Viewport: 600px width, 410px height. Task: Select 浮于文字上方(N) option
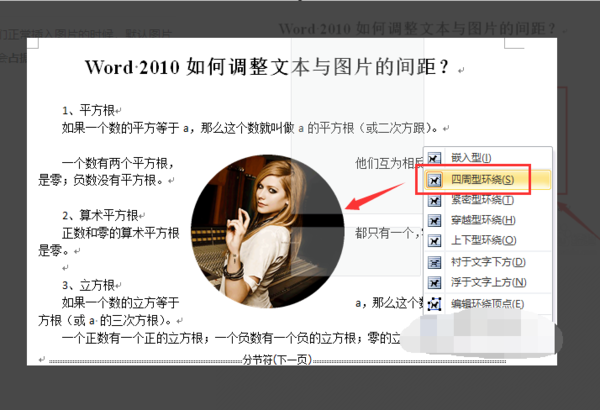(x=488, y=282)
